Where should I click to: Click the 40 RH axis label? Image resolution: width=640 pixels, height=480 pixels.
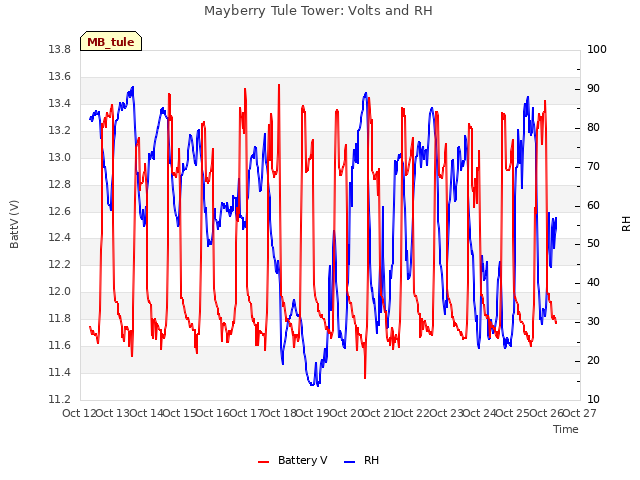pyautogui.click(x=593, y=282)
